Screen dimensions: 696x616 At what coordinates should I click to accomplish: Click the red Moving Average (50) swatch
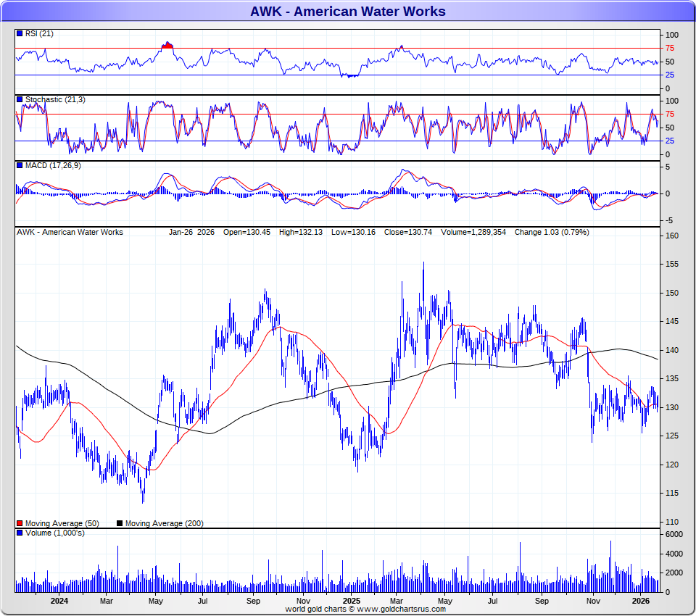pos(20,523)
